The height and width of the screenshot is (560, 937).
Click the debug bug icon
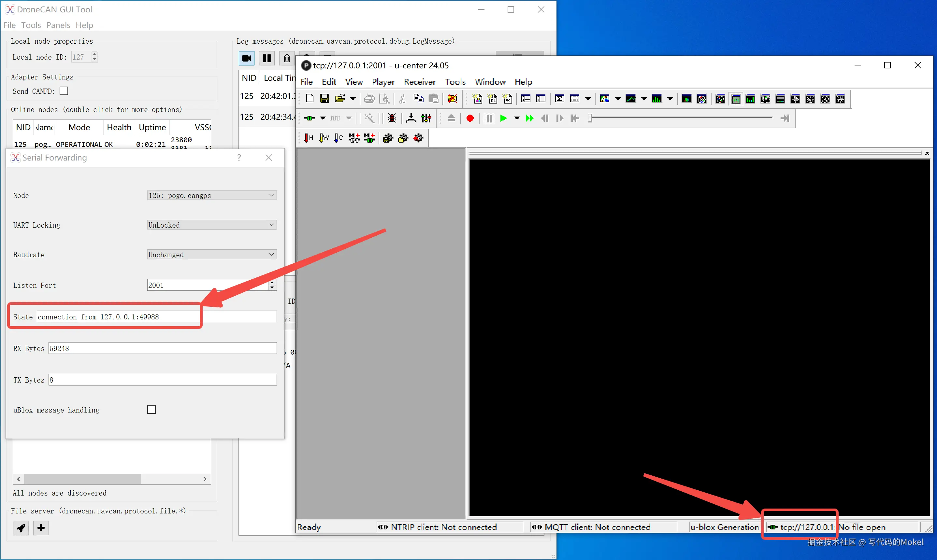(x=392, y=119)
